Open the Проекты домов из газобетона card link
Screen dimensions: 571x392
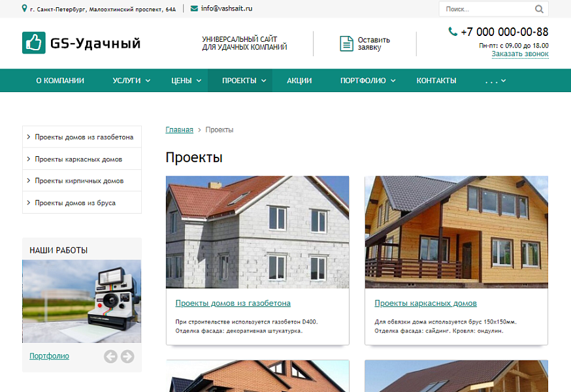pos(233,303)
